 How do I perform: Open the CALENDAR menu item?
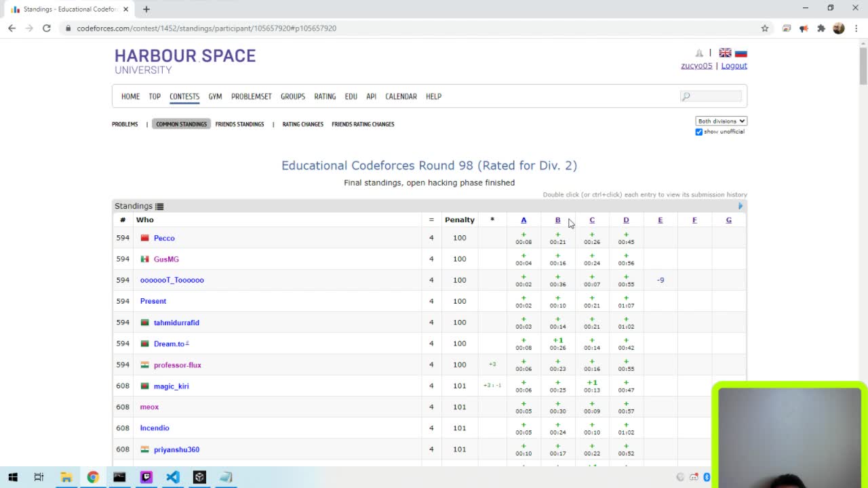tap(401, 96)
